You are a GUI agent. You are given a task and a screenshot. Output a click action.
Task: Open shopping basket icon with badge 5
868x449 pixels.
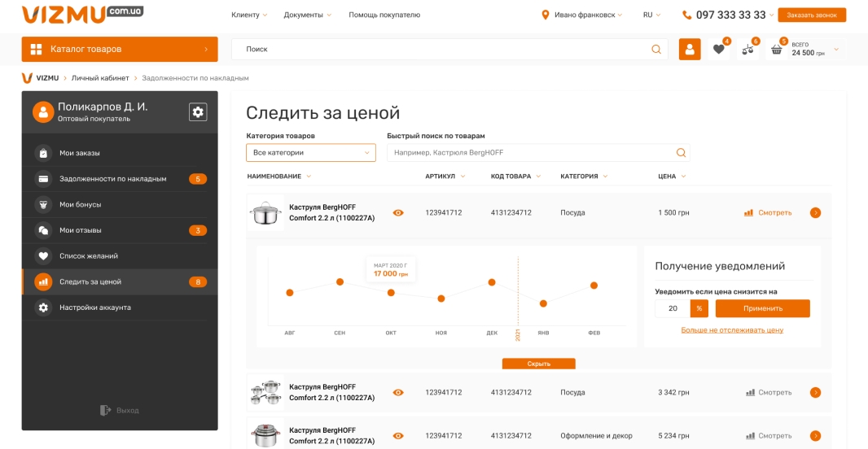tap(777, 50)
